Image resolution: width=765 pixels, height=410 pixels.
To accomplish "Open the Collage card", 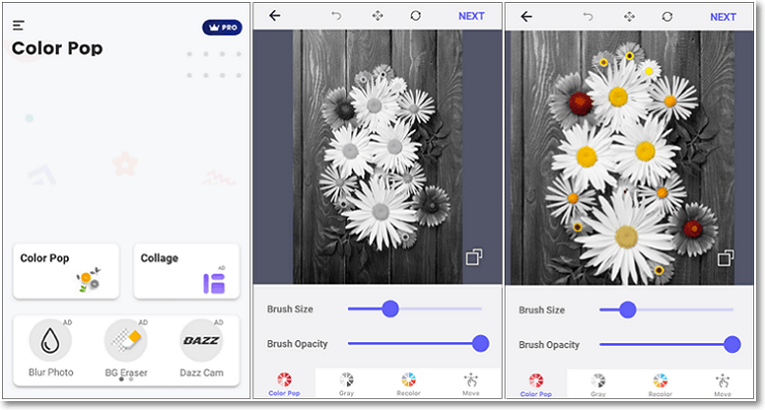I will (186, 271).
